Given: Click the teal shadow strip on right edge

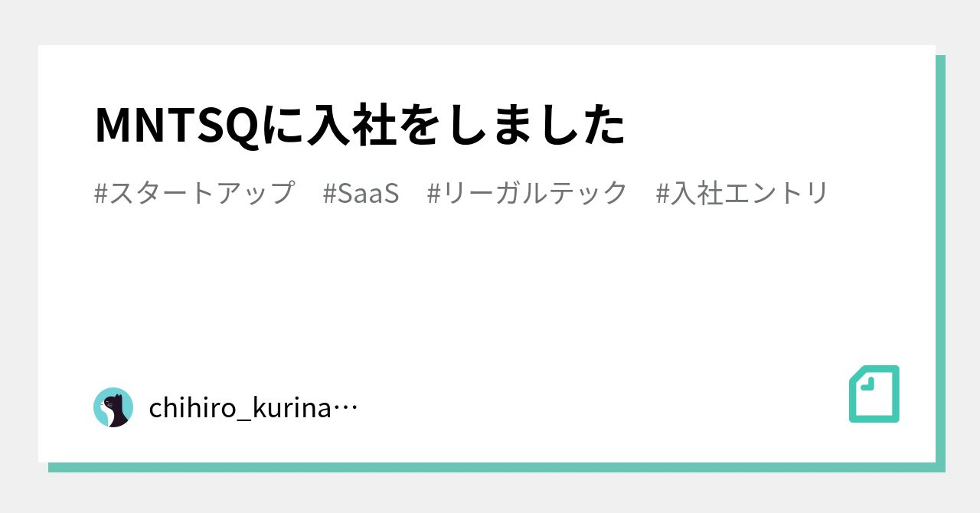Looking at the screenshot, I should pyautogui.click(x=940, y=260).
